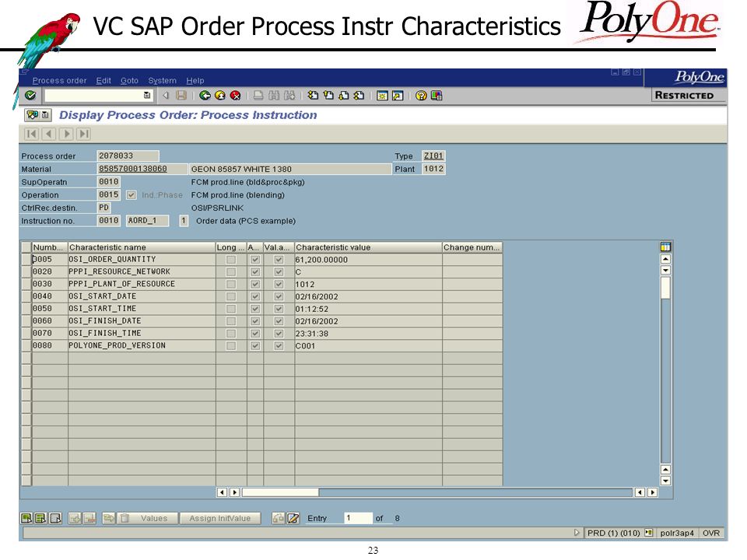Image resolution: width=747 pixels, height=560 pixels.
Task: Toggle A. column checkbox for OSI_FINISH_TIME
Action: pyautogui.click(x=255, y=334)
